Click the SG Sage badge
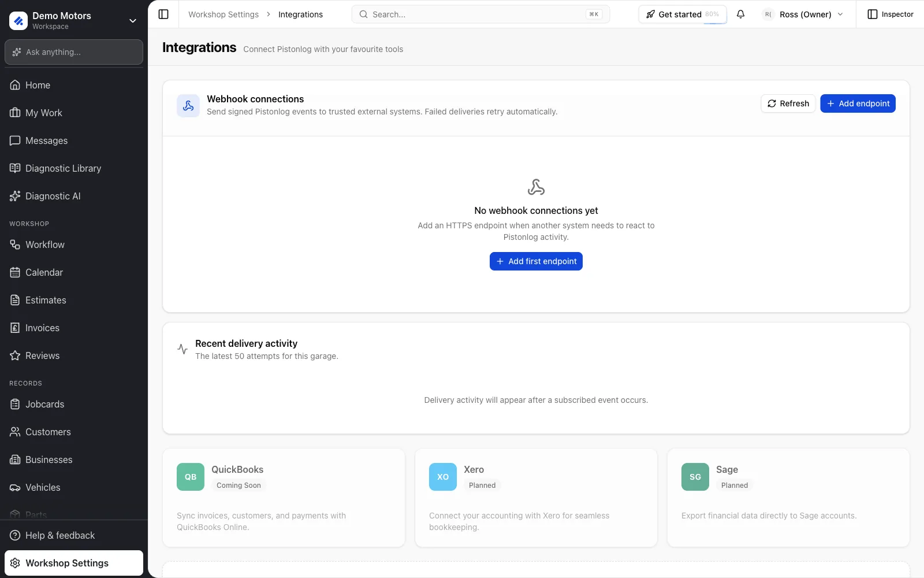Screen dimensions: 924x578 pyautogui.click(x=695, y=477)
